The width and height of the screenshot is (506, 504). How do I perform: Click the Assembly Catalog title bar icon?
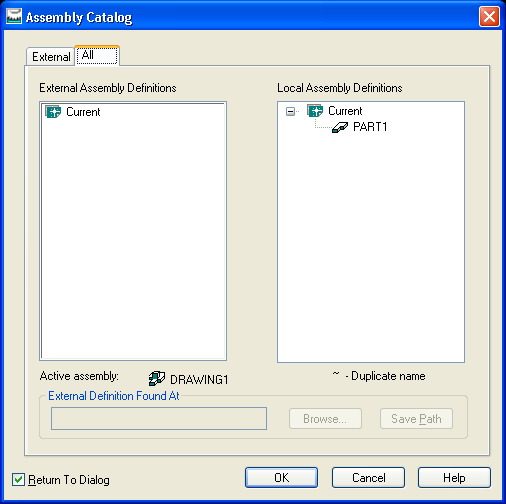[x=14, y=16]
